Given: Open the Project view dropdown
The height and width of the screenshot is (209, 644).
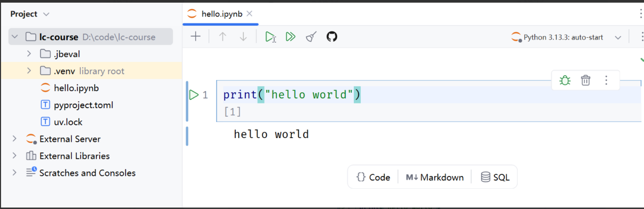Looking at the screenshot, I should [x=30, y=14].
